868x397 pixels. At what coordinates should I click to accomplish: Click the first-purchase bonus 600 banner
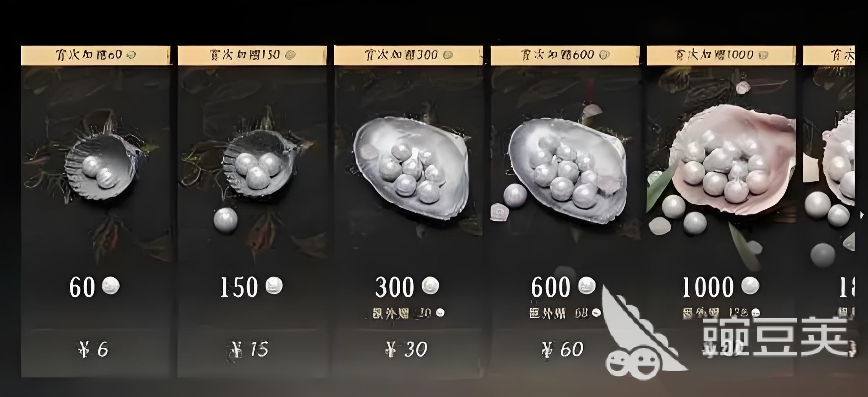pos(565,55)
